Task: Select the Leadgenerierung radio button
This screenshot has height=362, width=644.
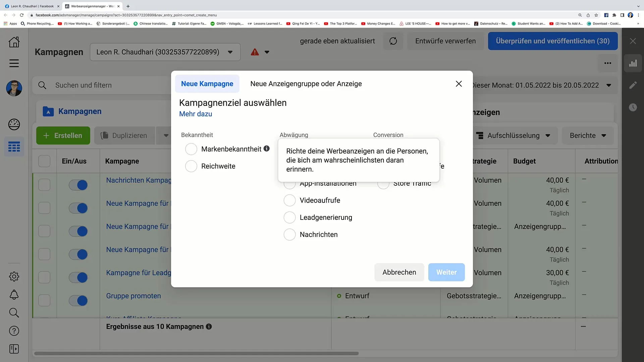Action: [290, 217]
